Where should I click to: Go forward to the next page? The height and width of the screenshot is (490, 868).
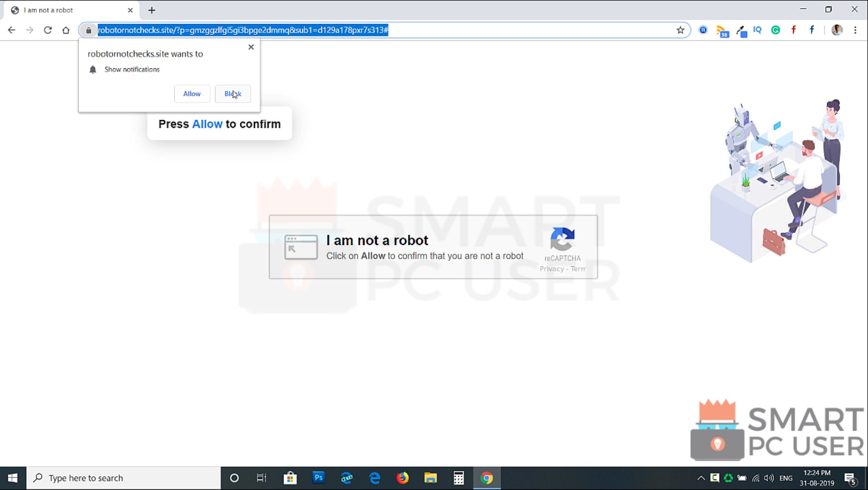(x=29, y=30)
